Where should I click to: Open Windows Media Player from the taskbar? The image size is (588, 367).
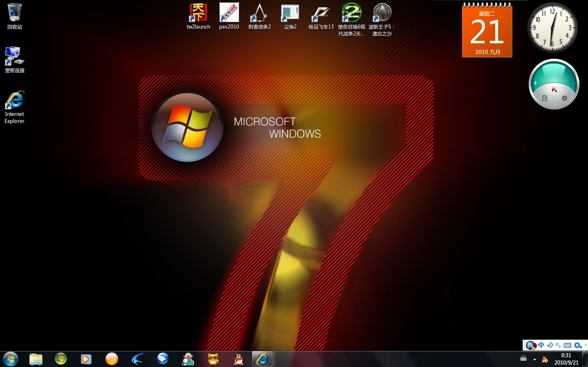[x=86, y=359]
